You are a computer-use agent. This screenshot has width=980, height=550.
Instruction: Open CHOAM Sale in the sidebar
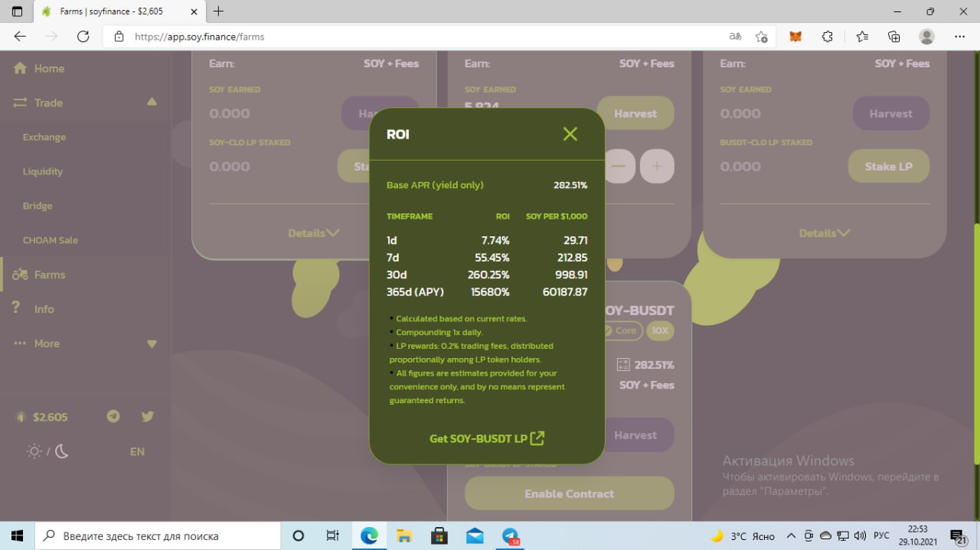click(x=51, y=240)
